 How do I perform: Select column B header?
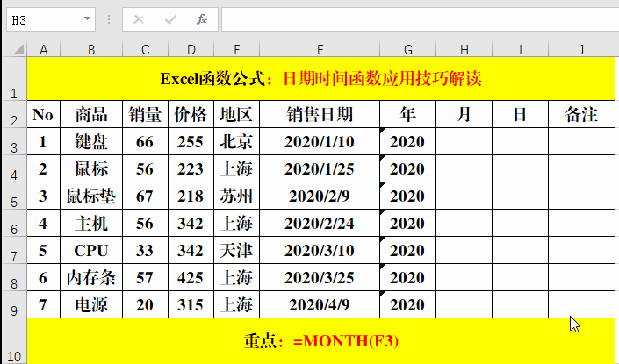pyautogui.click(x=91, y=50)
